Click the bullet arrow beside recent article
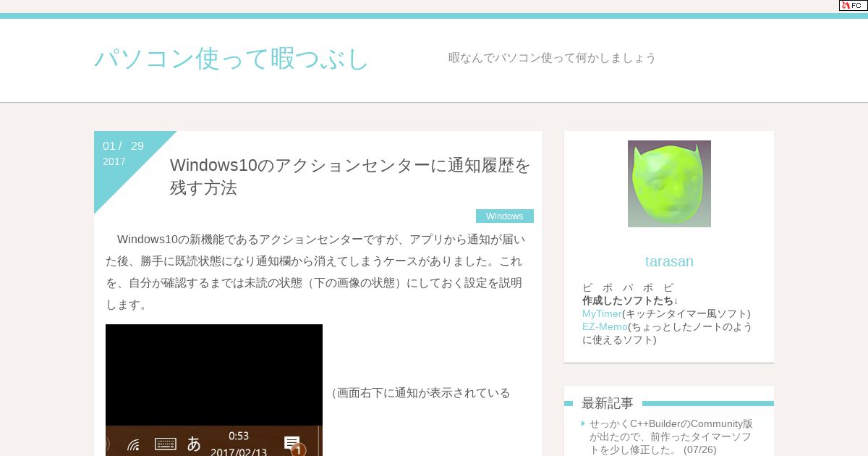This screenshot has width=868, height=456. point(584,423)
